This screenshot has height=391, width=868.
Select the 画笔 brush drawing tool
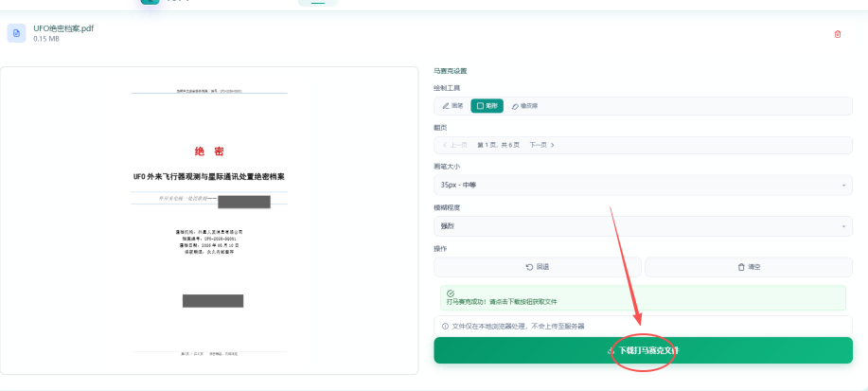coord(452,106)
